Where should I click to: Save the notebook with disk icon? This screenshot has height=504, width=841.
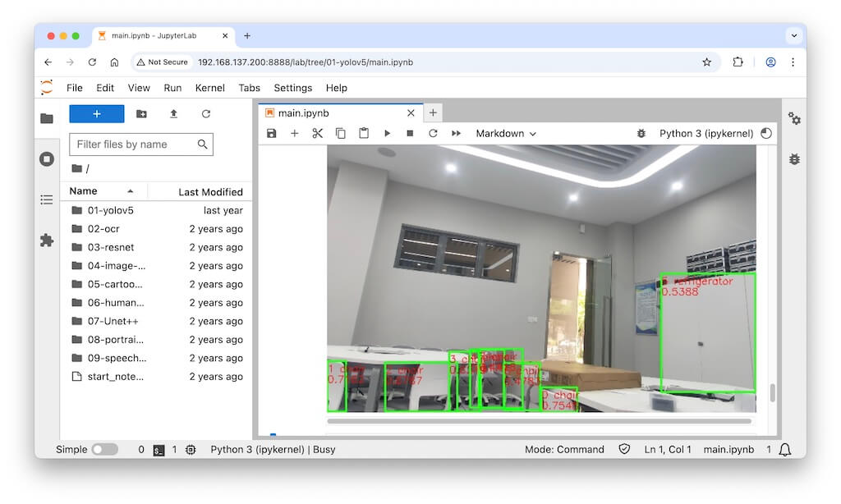tap(272, 133)
